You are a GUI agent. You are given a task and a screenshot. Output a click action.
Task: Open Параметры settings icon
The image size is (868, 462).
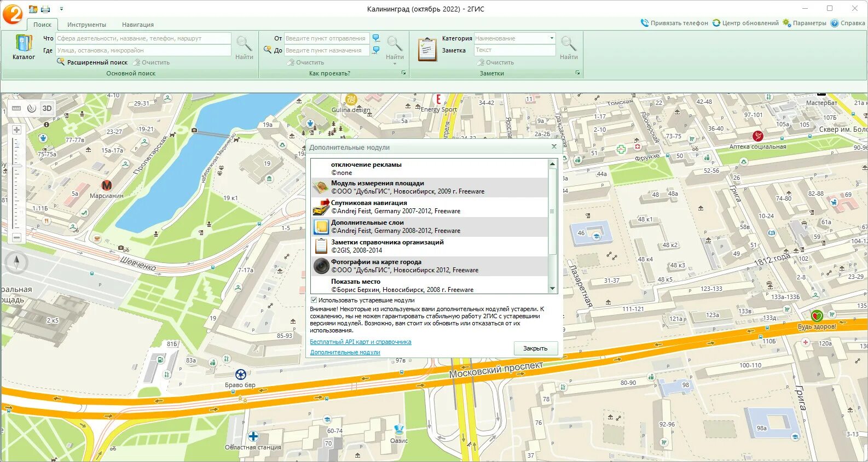[805, 23]
